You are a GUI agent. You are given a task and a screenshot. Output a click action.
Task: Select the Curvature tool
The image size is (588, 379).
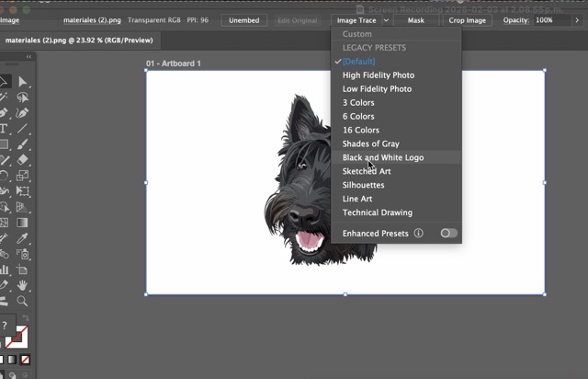(x=22, y=113)
